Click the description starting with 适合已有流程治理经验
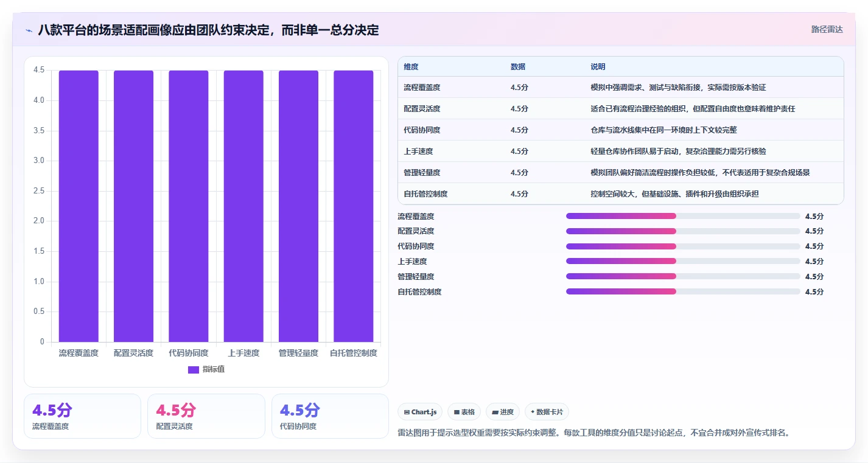This screenshot has width=868, height=463. point(693,109)
